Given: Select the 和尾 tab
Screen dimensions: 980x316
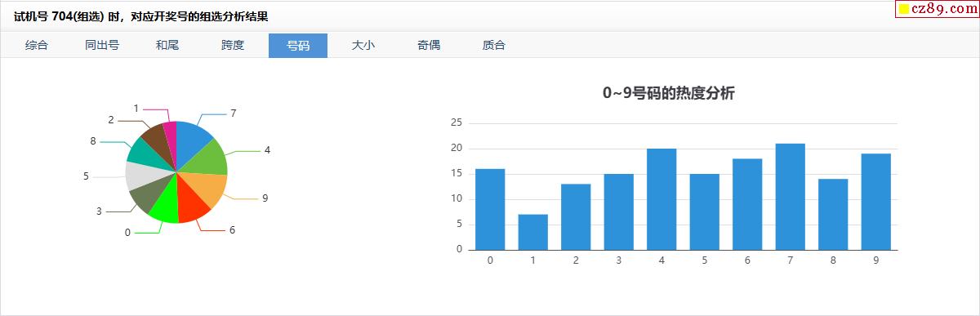Looking at the screenshot, I should tap(167, 46).
